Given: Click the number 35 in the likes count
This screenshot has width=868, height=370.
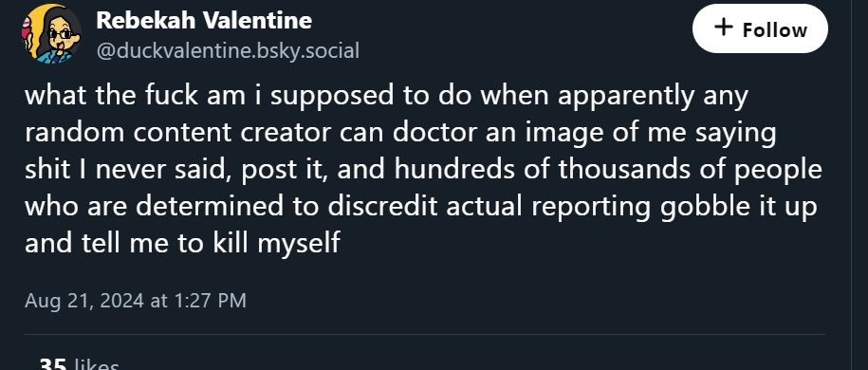Looking at the screenshot, I should click(x=53, y=364).
